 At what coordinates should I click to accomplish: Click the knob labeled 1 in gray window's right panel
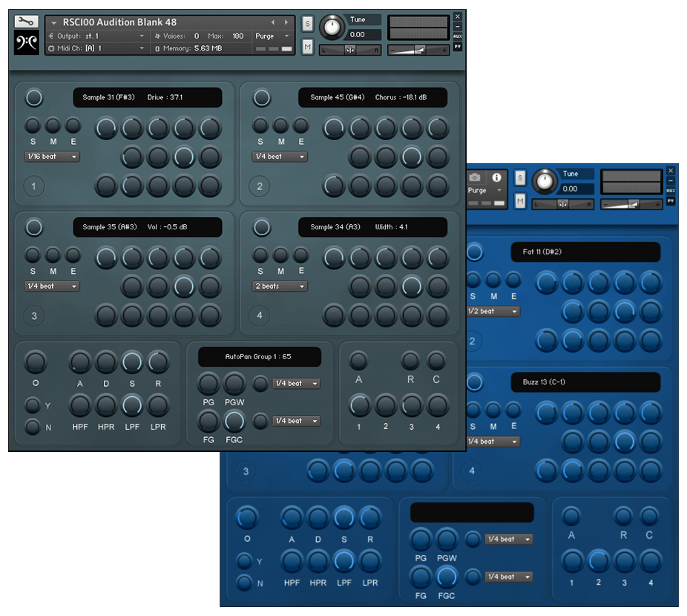point(359,405)
